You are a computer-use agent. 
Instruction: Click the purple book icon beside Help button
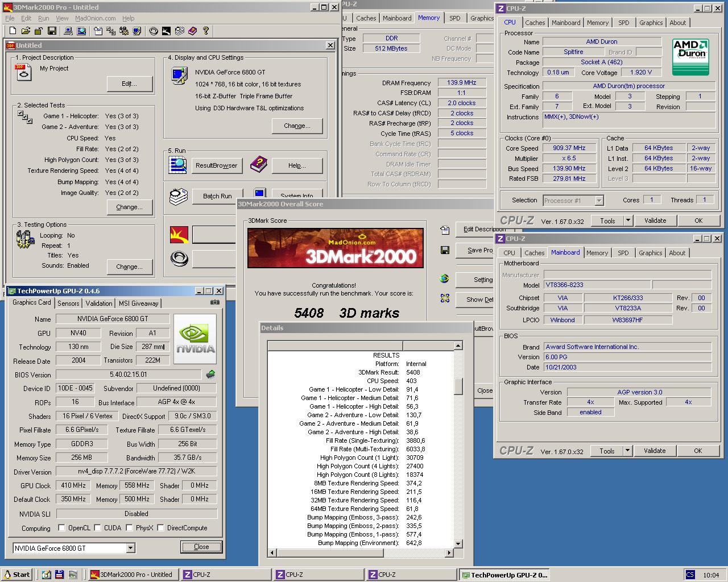[x=258, y=164]
